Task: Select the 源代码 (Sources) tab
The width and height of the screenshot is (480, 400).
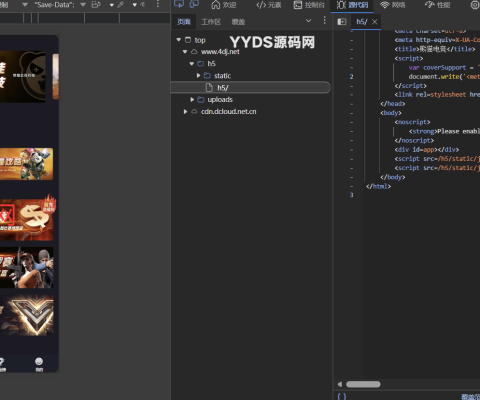Action: pos(352,5)
